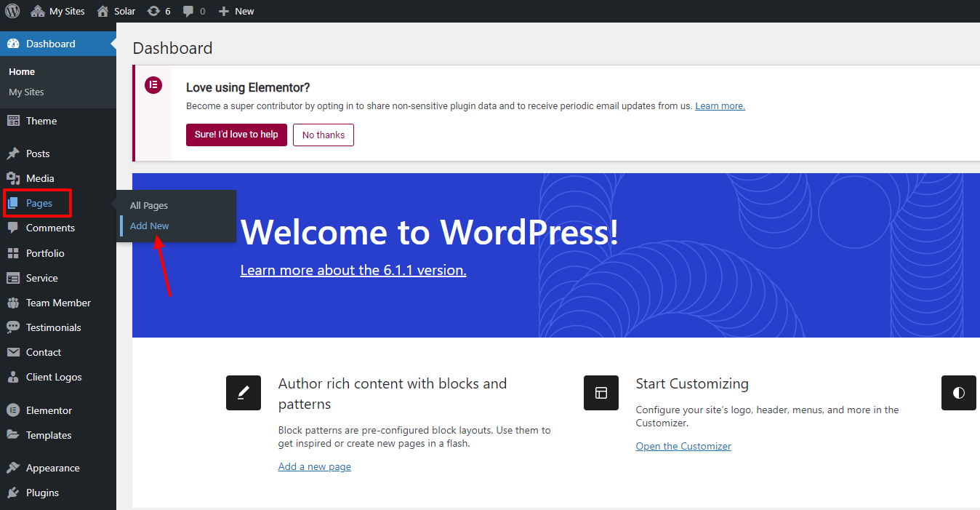Viewport: 980px width, 510px height.
Task: Select Add New in Pages submenu
Action: click(149, 226)
